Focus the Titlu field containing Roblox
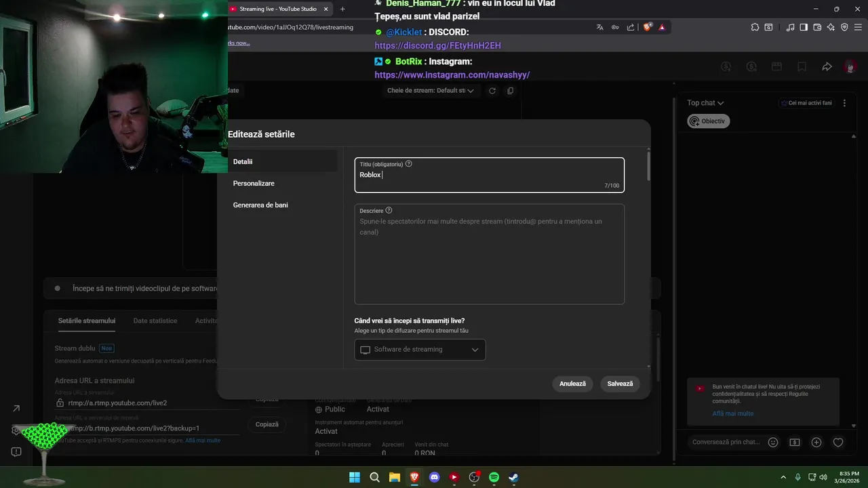Image resolution: width=868 pixels, height=488 pixels. click(489, 175)
